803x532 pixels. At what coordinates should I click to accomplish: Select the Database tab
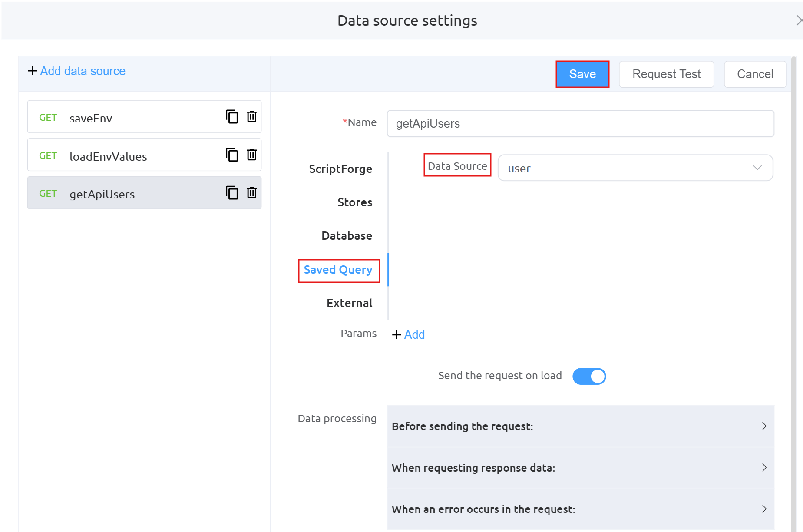click(x=347, y=236)
